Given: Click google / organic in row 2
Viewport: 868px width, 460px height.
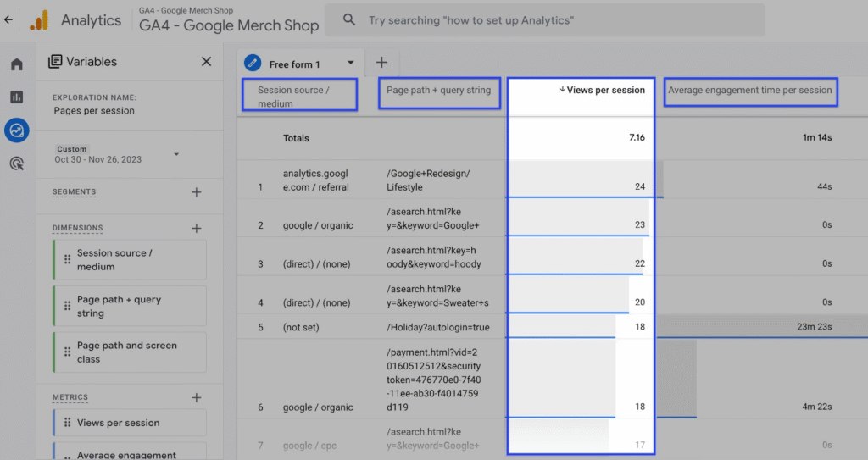Looking at the screenshot, I should (x=318, y=225).
